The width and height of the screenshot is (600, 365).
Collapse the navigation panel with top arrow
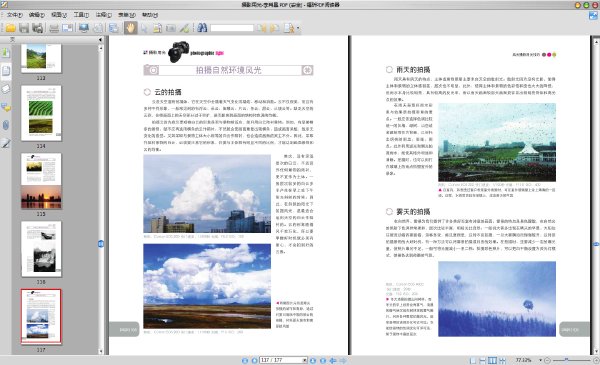point(101,39)
